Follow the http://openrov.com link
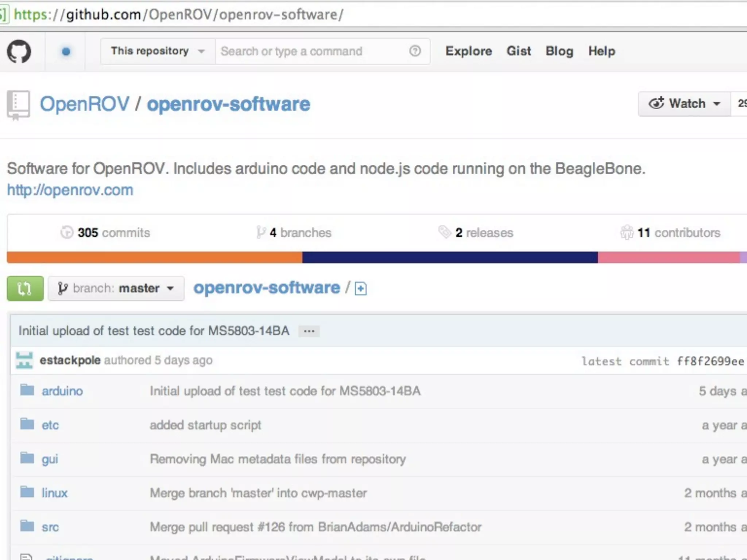This screenshot has width=747, height=560. coord(70,190)
